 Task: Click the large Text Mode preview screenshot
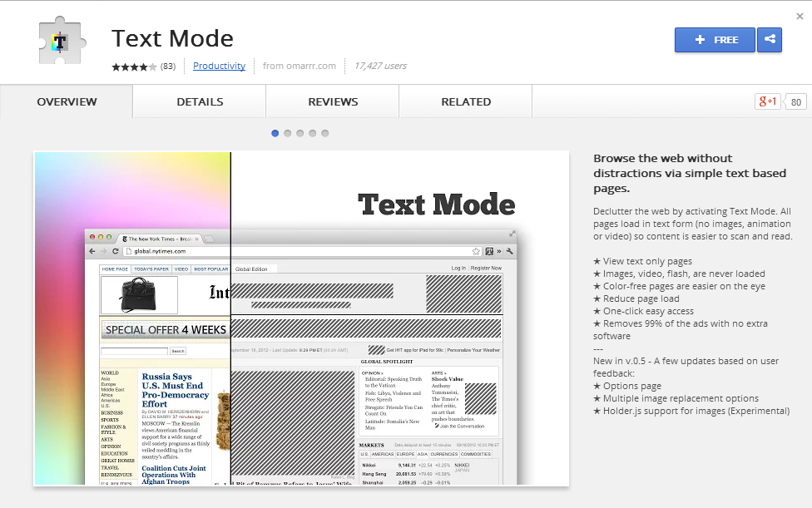(301, 318)
